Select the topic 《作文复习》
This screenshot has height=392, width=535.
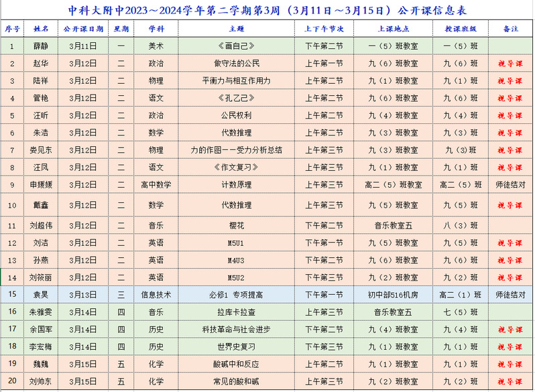tap(237, 168)
